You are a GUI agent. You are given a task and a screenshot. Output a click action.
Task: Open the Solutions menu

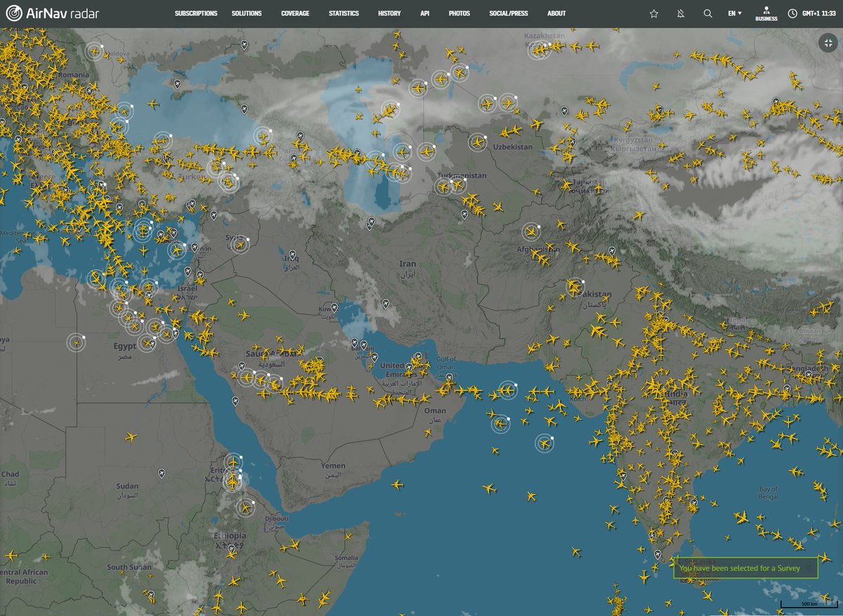247,13
